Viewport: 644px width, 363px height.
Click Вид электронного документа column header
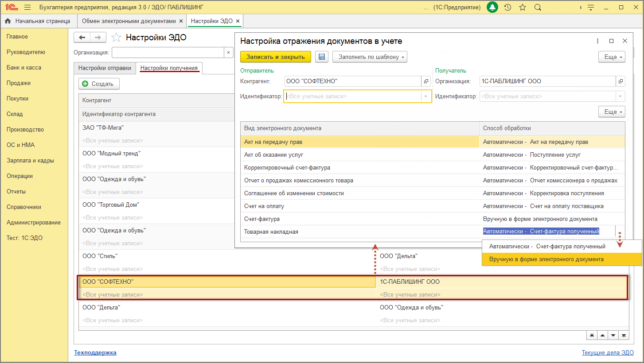pyautogui.click(x=360, y=128)
